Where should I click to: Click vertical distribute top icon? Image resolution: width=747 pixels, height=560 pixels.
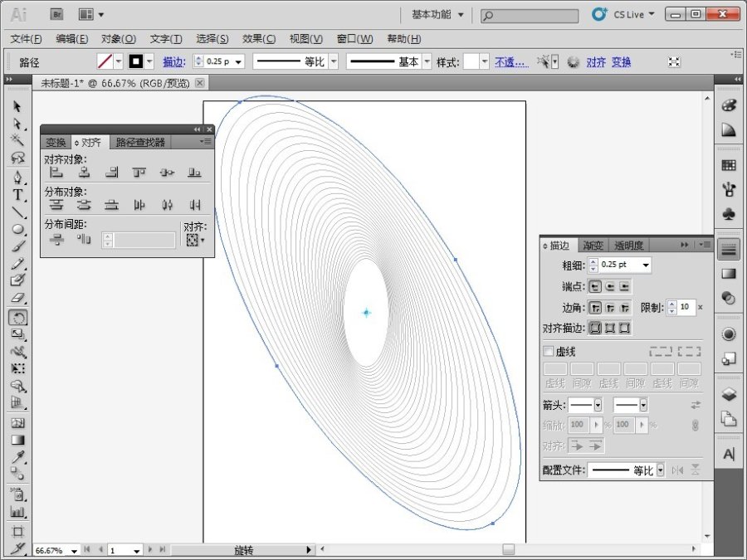coord(56,205)
